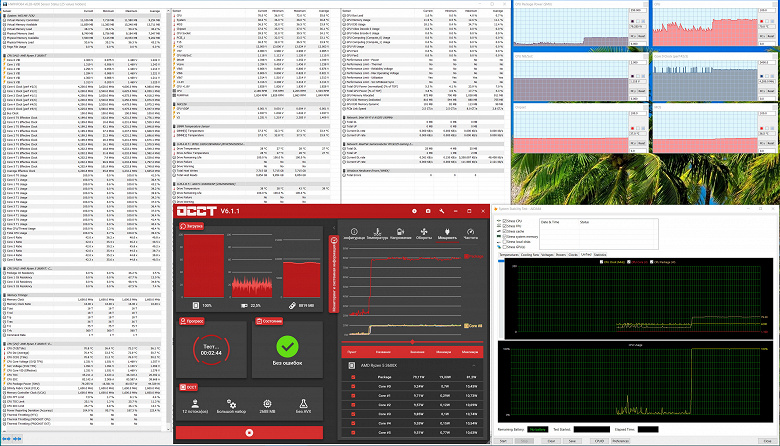Open fit dropdown in Core 0 Clock graph

pos(762,91)
